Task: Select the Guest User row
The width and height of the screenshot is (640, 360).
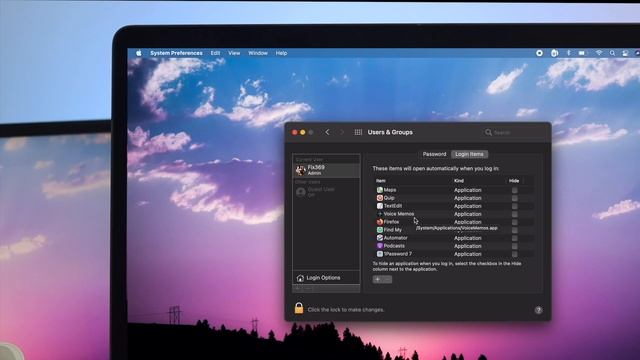Action: click(x=326, y=192)
